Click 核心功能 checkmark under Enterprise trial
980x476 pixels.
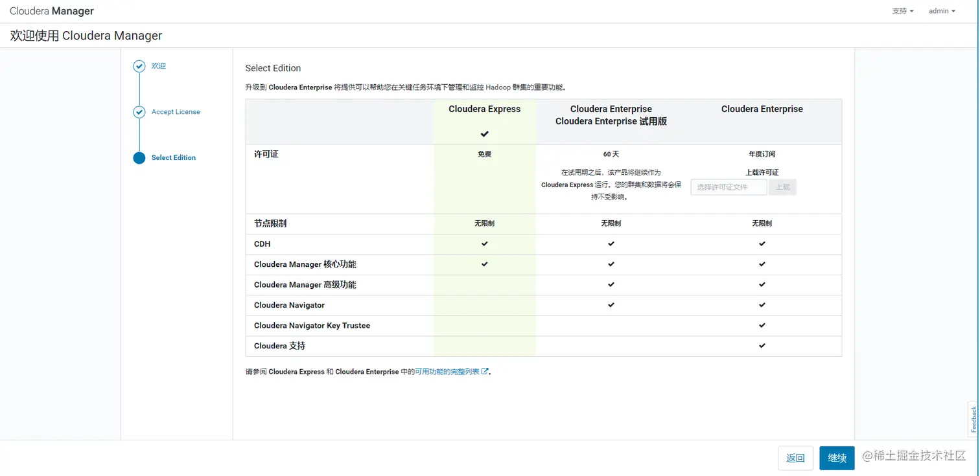pyautogui.click(x=611, y=264)
